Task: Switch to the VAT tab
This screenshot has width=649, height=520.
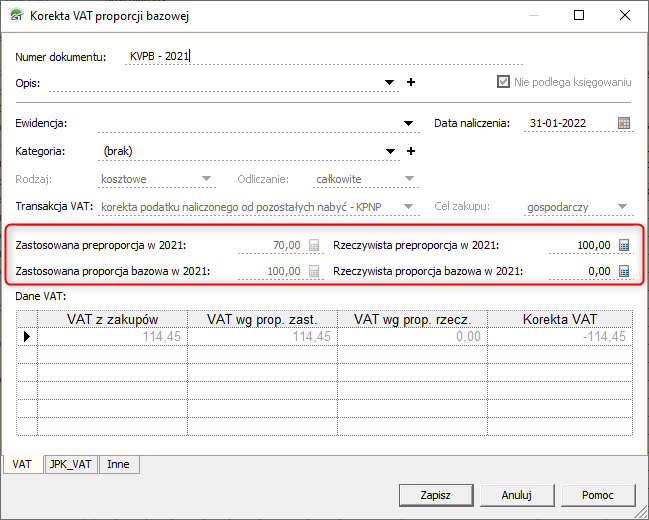Action: 22,464
